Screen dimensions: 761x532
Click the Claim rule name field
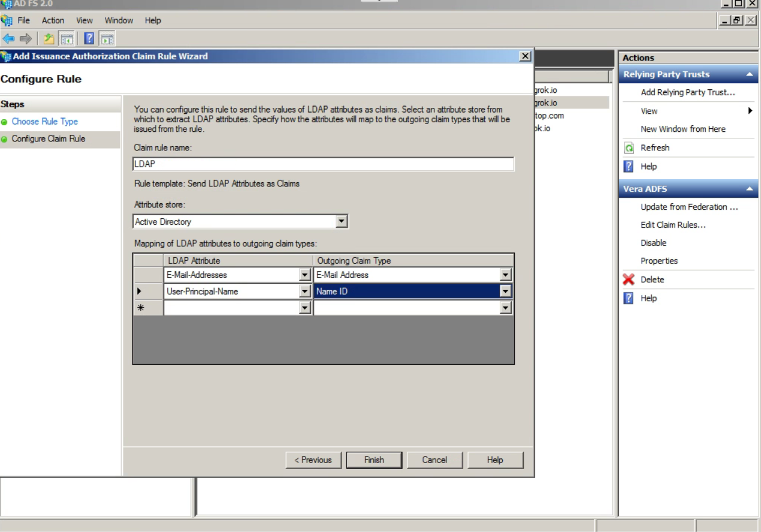[323, 164]
